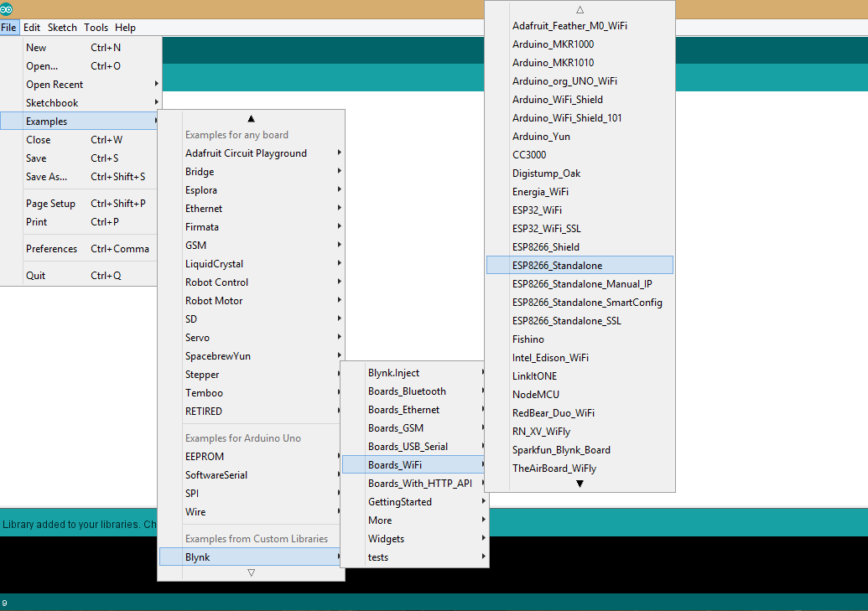The height and width of the screenshot is (611, 868).
Task: Expand LiquidCrystal examples submenu
Action: coord(252,263)
